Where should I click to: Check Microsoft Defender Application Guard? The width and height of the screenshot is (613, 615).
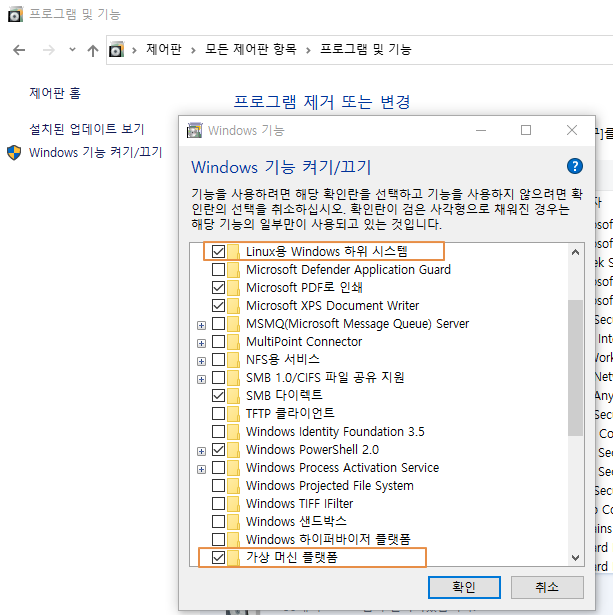pyautogui.click(x=218, y=269)
